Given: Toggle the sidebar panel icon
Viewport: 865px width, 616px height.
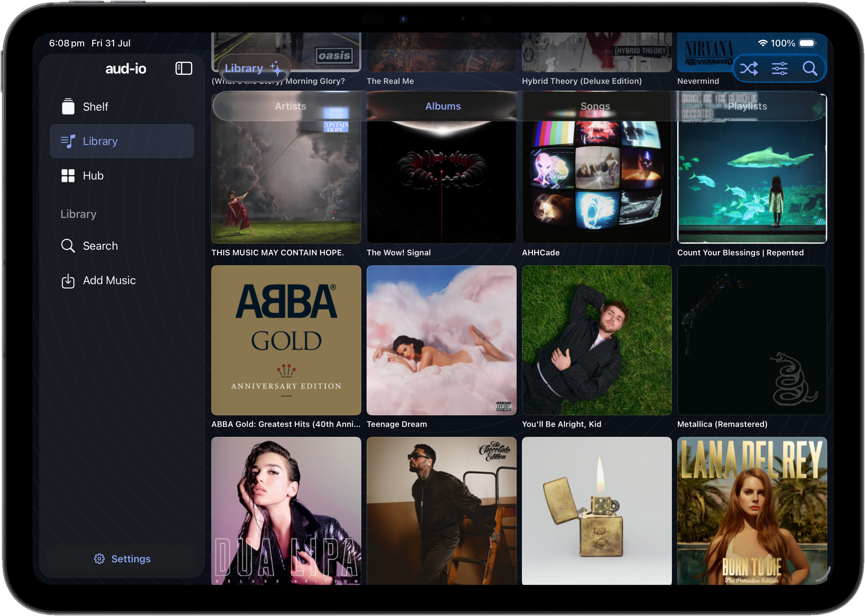Looking at the screenshot, I should (183, 68).
